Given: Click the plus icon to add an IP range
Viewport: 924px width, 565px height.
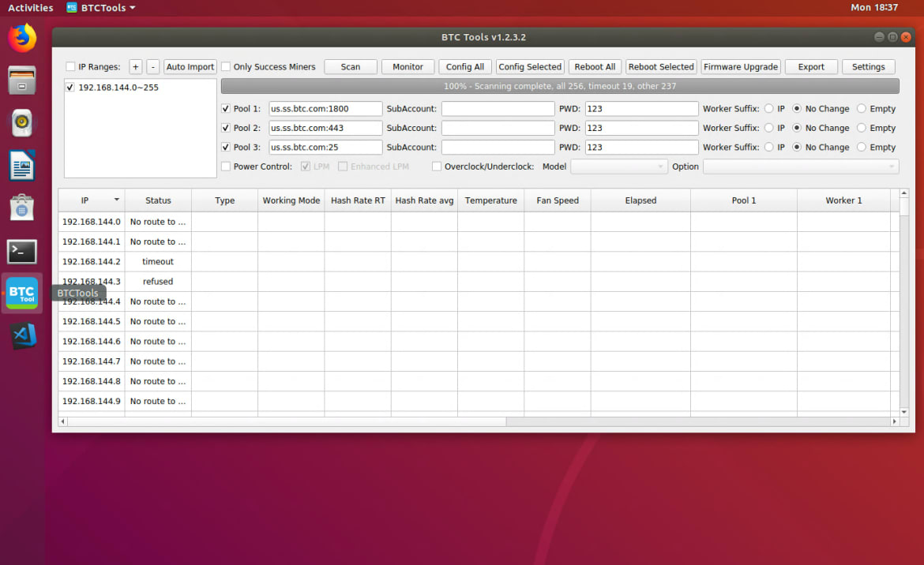Looking at the screenshot, I should pos(135,66).
